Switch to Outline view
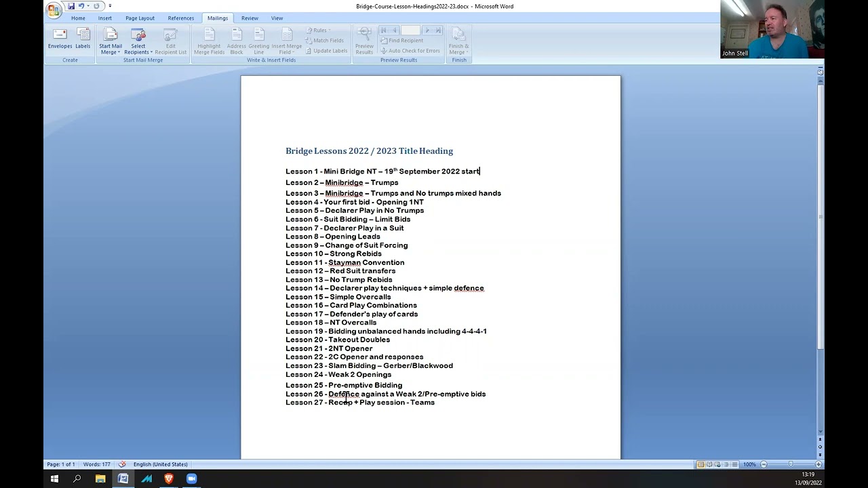 tap(726, 464)
